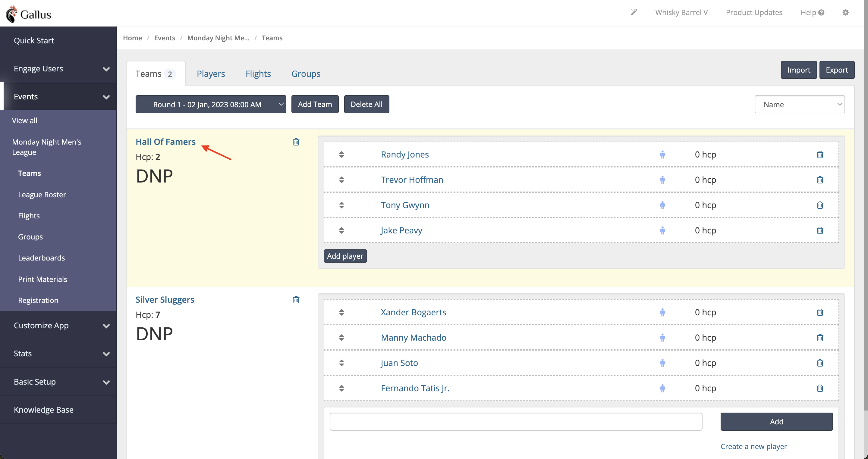This screenshot has width=868, height=459.
Task: Click reorder handle for Fernando Tatis Jr.
Action: click(341, 388)
